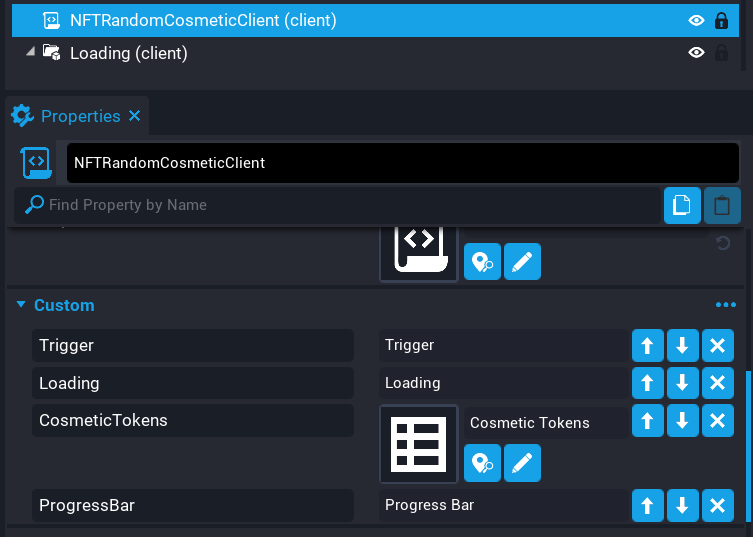This screenshot has height=537, width=753.
Task: Expand the Loading (client) tree item
Action: click(x=29, y=53)
